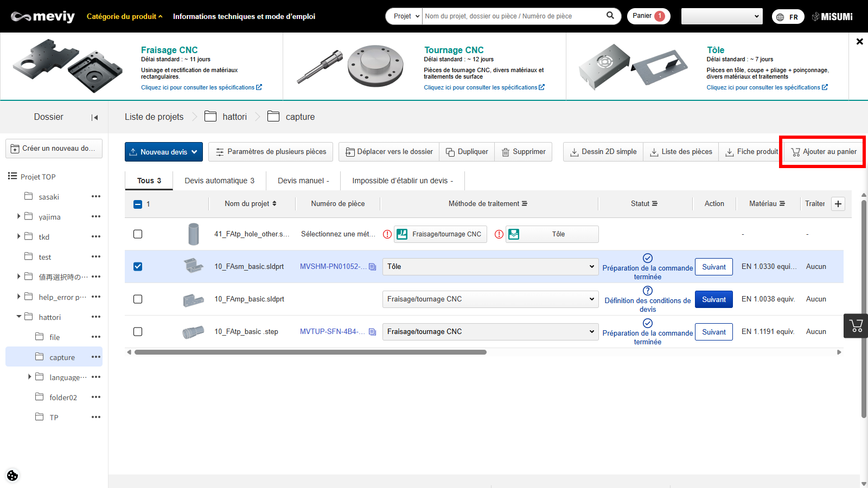Open Fraisage CNC specifications link
This screenshot has width=868, height=488.
201,87
